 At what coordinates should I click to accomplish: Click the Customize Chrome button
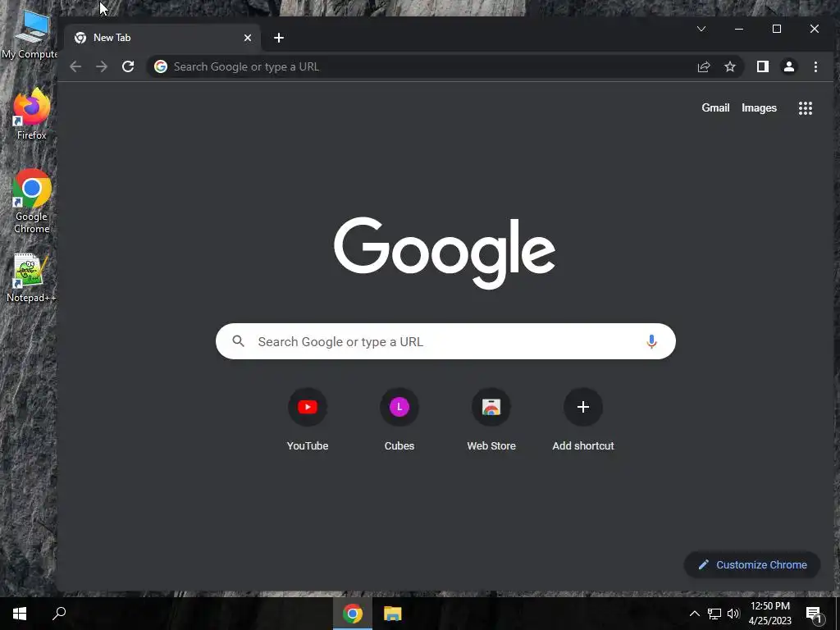pyautogui.click(x=752, y=564)
